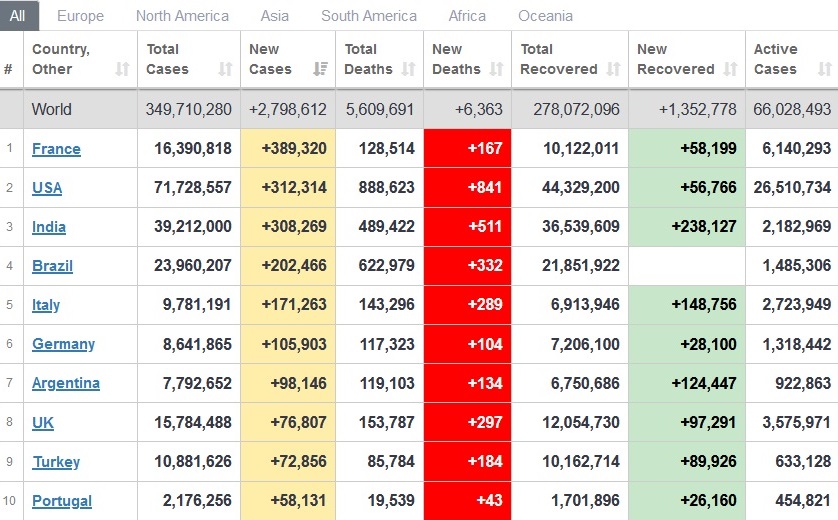
Task: Click New Recovered sort arrows icon
Action: point(730,69)
